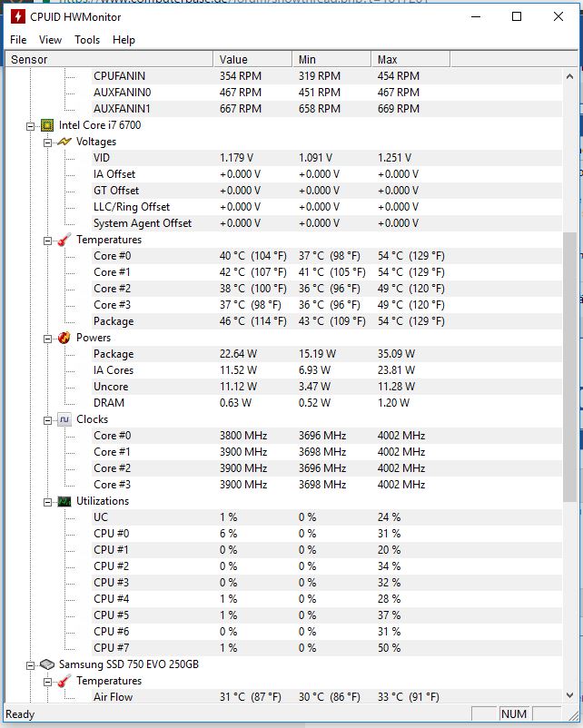Viewport: 583px width, 728px height.
Task: Click the scrollbar down arrow
Action: [570, 695]
